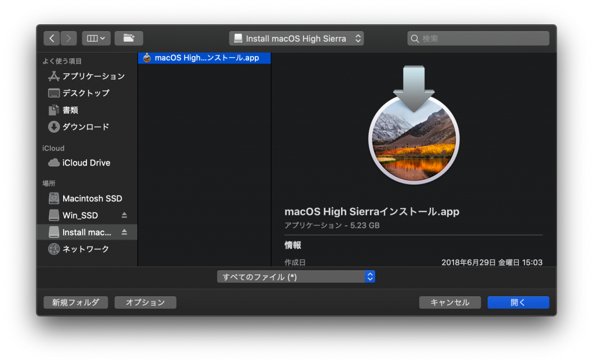Click the drive icon in the location popup
Image resolution: width=593 pixels, height=364 pixels.
click(x=238, y=39)
